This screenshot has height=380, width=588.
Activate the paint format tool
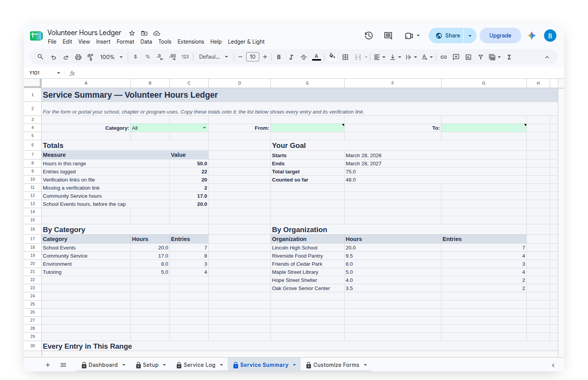(x=90, y=57)
